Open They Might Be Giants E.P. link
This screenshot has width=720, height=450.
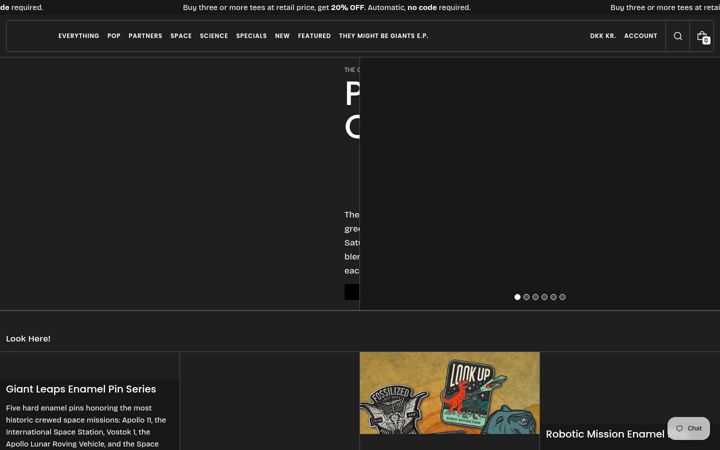tap(383, 36)
